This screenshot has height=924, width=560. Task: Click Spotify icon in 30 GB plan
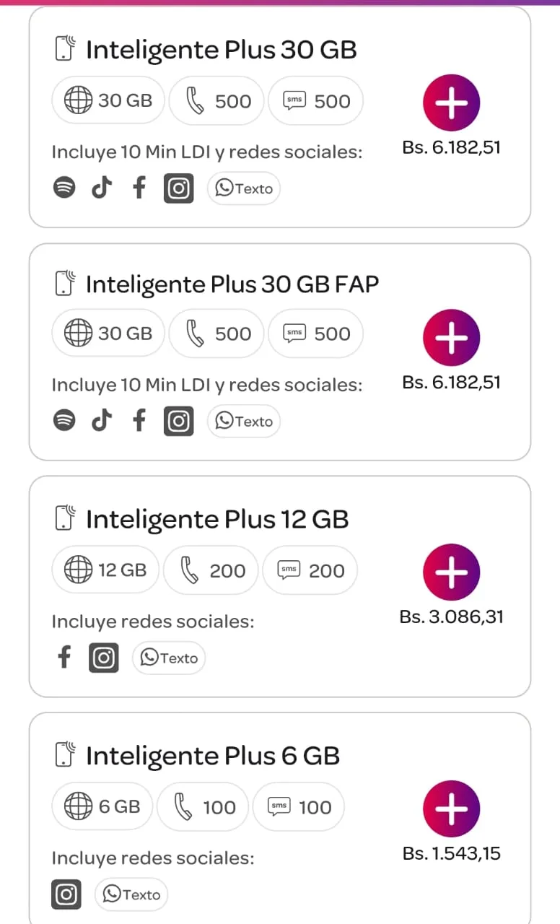(x=64, y=188)
